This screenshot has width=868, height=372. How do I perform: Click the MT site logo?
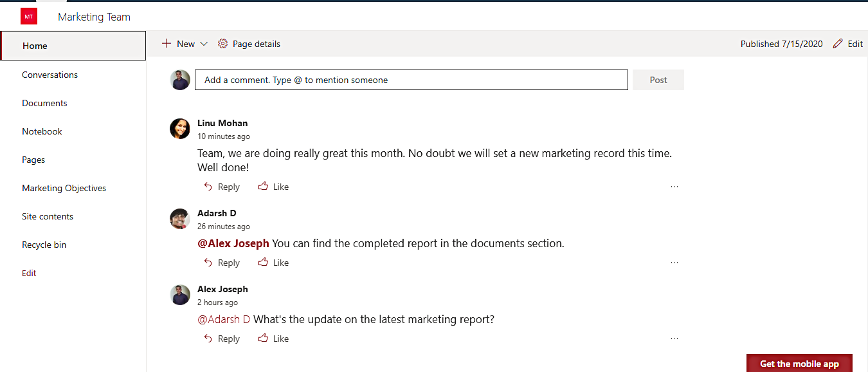(x=28, y=15)
